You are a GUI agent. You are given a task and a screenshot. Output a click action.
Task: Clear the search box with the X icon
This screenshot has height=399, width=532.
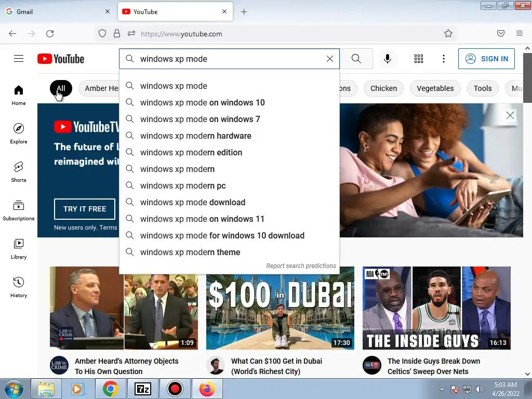[329, 59]
